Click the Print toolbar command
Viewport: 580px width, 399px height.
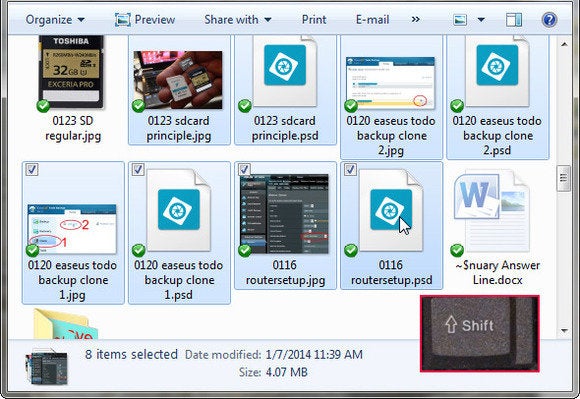(x=314, y=20)
